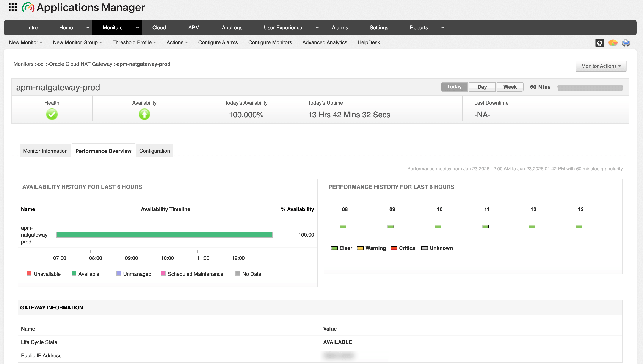Screen dimensions: 643x364
Task: Select the Week time range
Action: 510,87
